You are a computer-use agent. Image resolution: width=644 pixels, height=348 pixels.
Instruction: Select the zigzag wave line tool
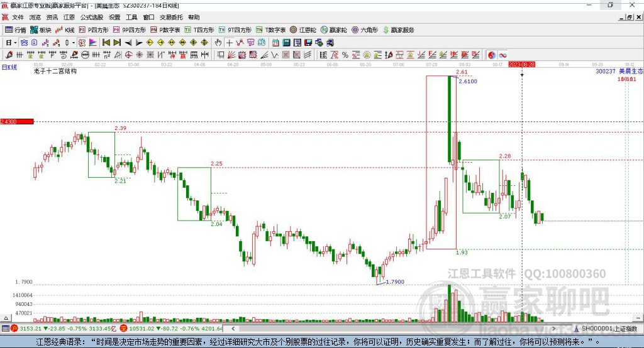pos(275,55)
